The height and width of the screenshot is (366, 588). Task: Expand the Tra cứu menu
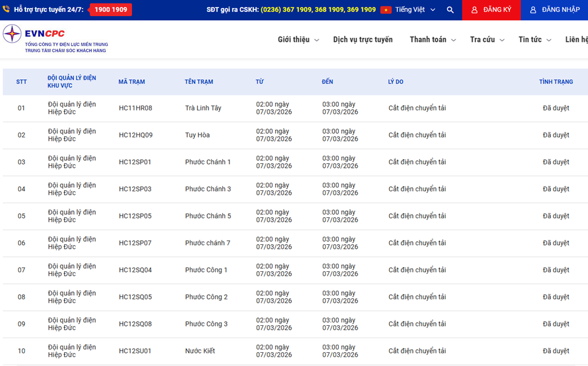(486, 40)
